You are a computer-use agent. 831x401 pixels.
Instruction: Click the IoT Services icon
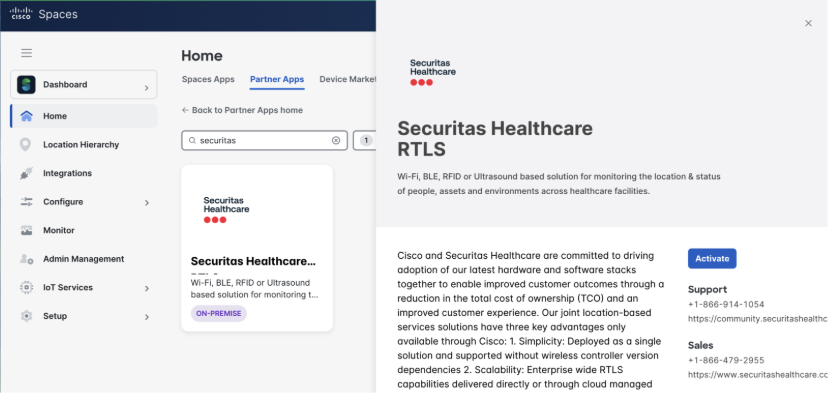coord(26,288)
